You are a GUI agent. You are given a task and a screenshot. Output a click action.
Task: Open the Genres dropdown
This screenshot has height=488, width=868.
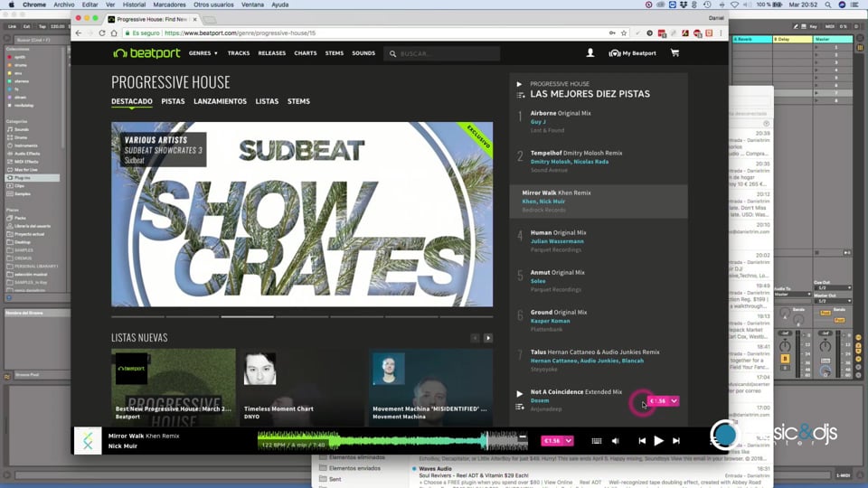[x=203, y=53]
